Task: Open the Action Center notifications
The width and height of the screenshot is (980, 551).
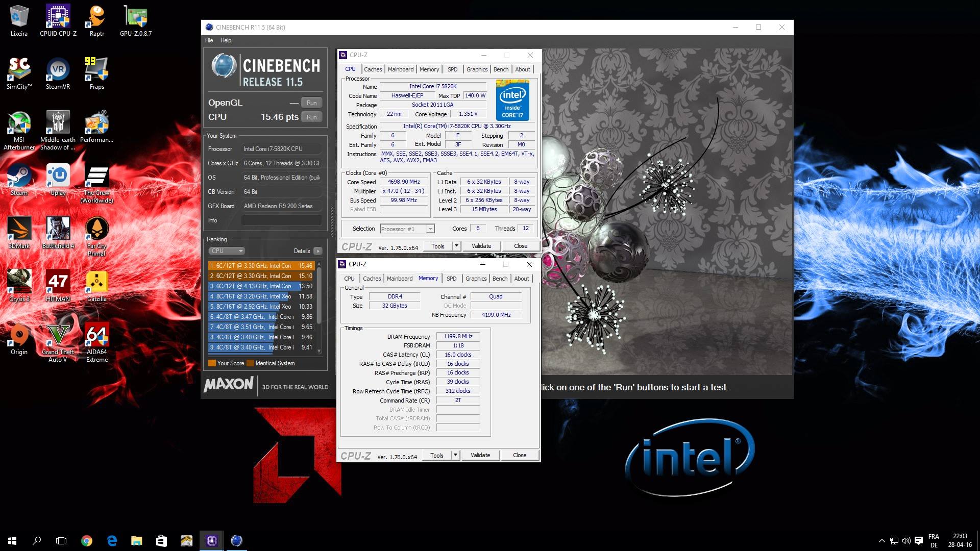Action: pyautogui.click(x=919, y=541)
